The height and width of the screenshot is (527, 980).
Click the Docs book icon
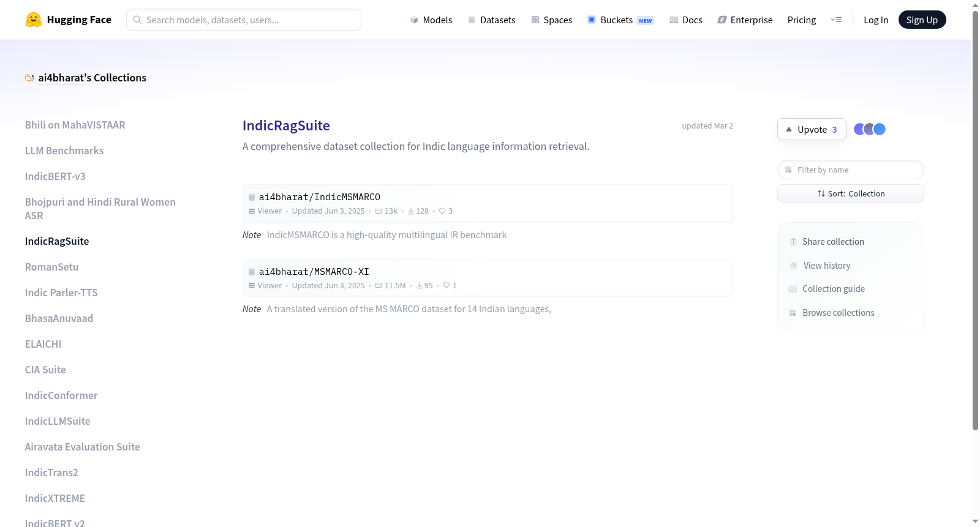[x=674, y=20]
